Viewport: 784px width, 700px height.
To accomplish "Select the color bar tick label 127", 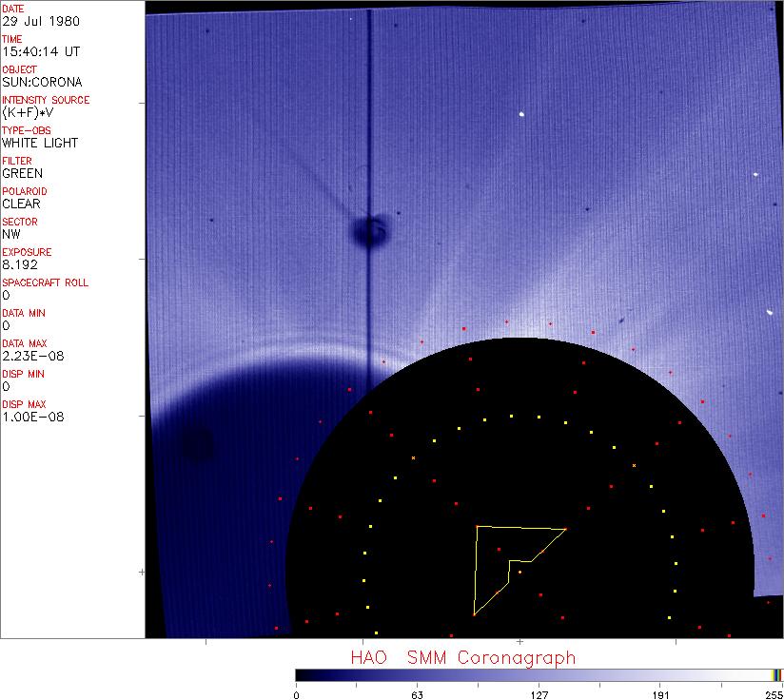I will (539, 693).
